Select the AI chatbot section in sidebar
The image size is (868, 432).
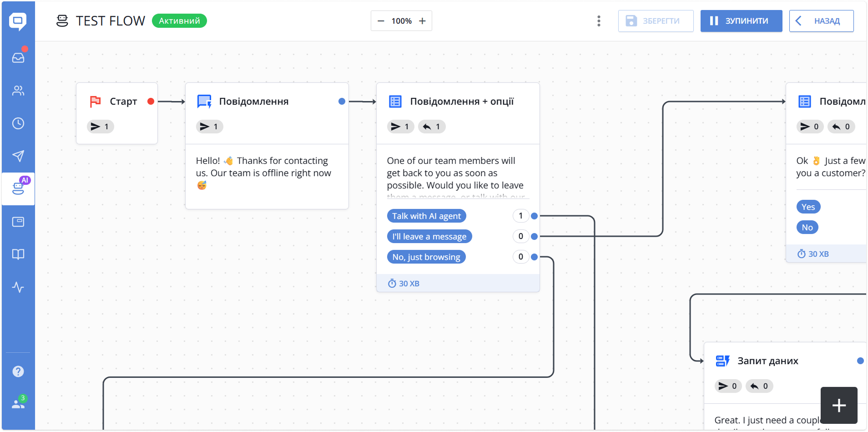18,188
